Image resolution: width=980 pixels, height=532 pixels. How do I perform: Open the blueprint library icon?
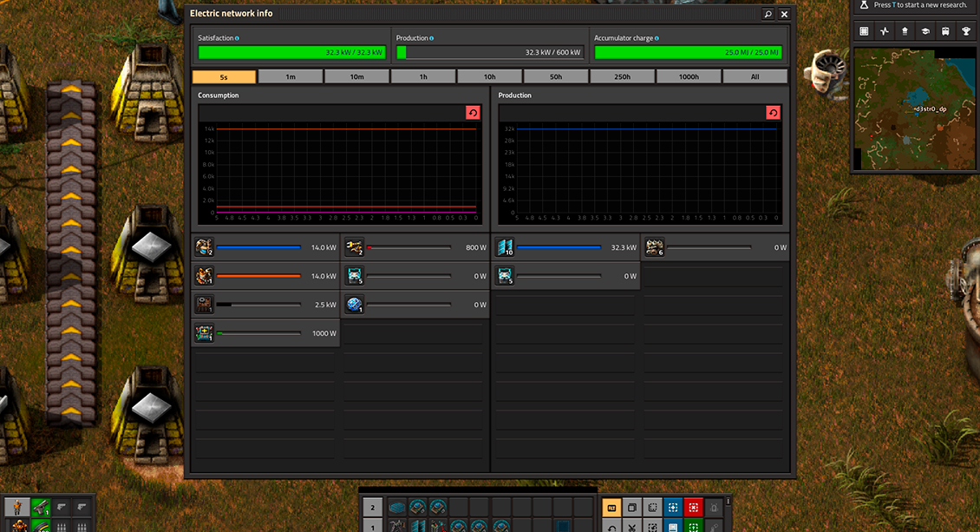[672, 526]
